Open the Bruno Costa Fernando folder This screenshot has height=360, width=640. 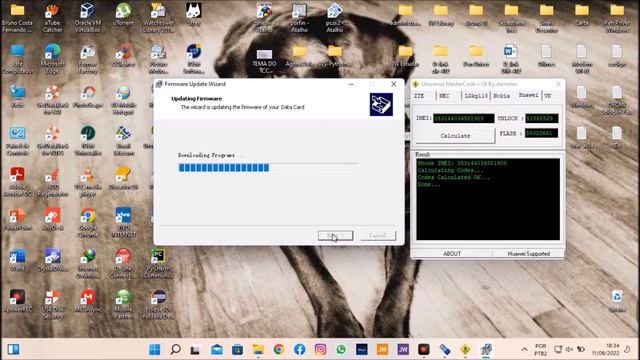[18, 17]
